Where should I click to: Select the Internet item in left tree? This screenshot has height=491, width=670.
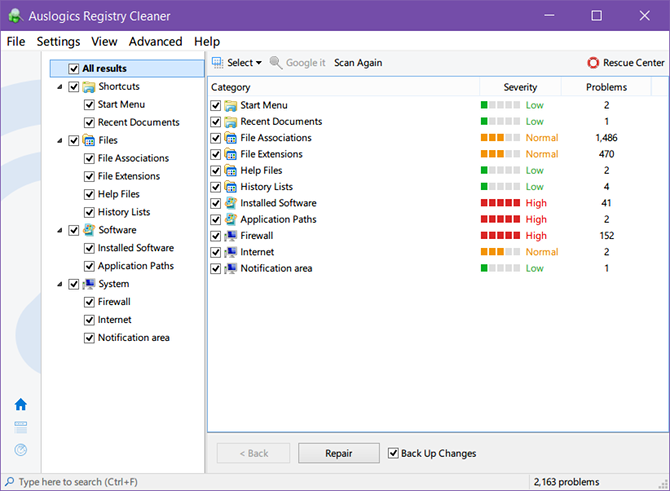(x=115, y=320)
